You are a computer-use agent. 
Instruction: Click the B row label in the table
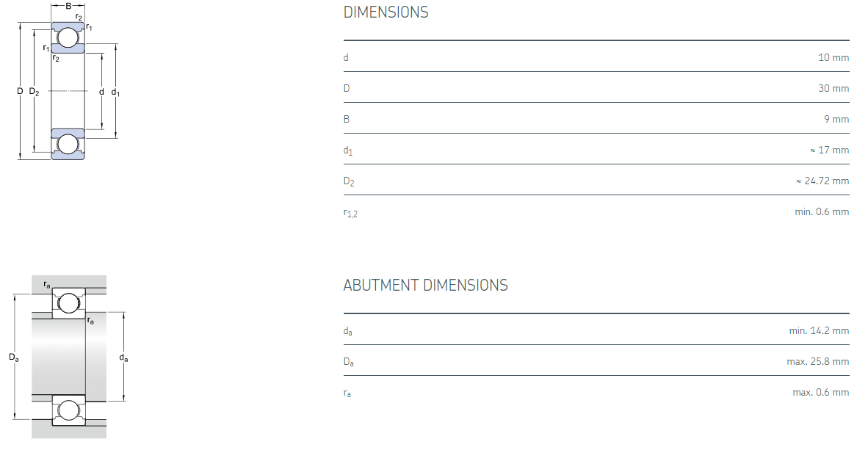click(x=347, y=119)
